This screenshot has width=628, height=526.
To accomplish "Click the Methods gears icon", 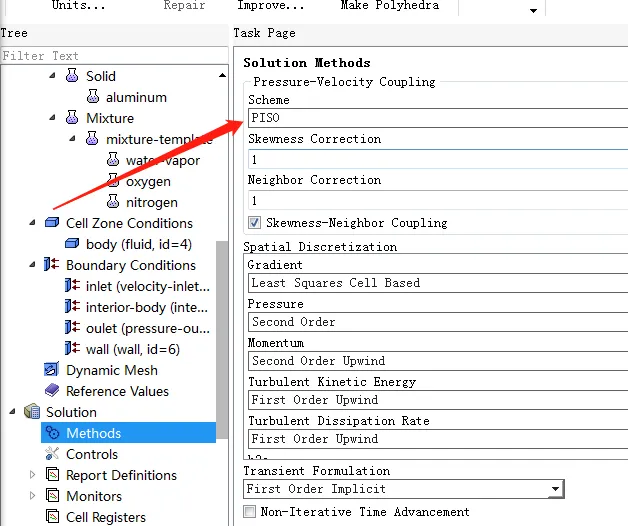I will 52,432.
